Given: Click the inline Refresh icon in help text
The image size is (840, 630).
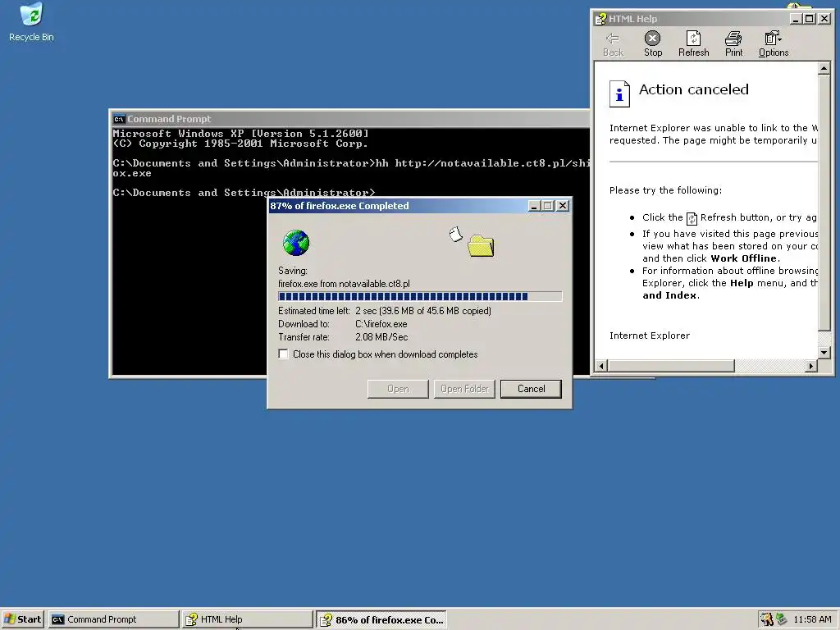Looking at the screenshot, I should pyautogui.click(x=692, y=218).
